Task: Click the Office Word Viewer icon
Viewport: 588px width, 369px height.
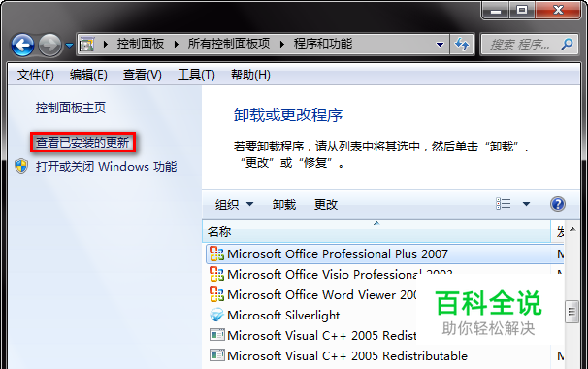Action: (x=216, y=294)
